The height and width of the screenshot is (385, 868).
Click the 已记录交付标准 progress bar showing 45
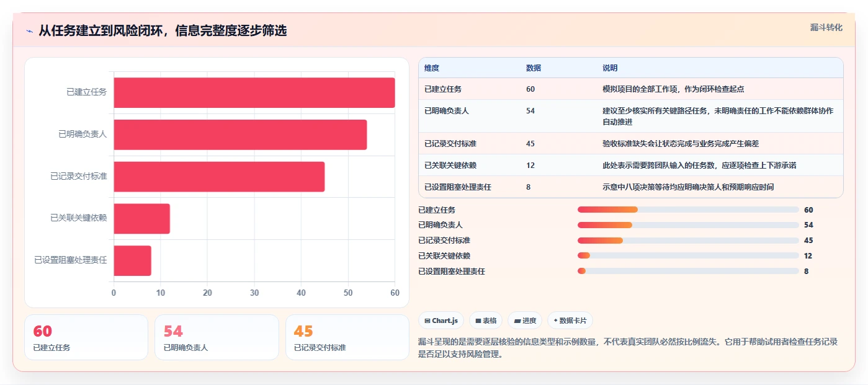[688, 241]
